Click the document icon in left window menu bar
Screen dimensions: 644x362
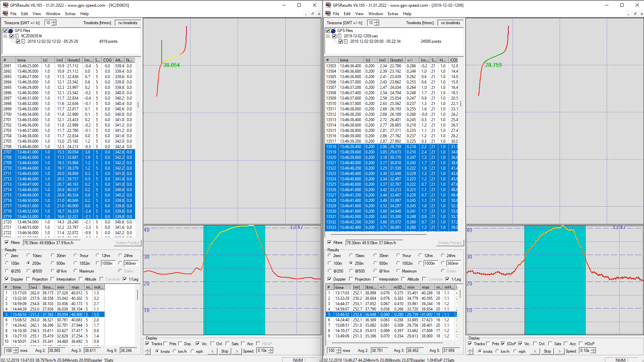coord(5,14)
